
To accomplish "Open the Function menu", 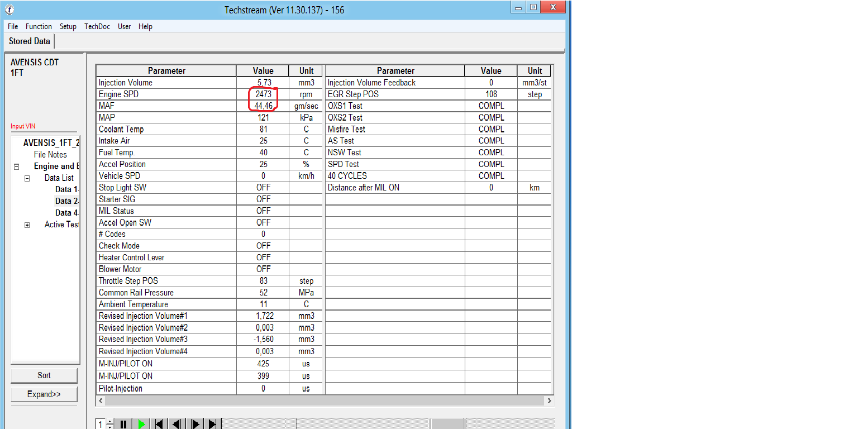I will coord(39,26).
